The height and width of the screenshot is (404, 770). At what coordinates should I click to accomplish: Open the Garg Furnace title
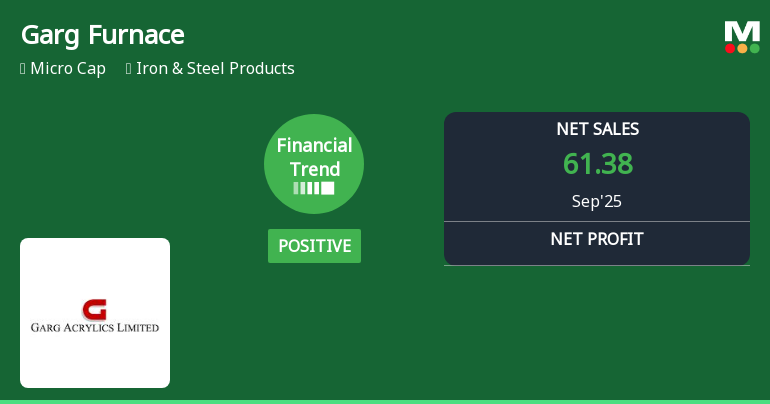[x=102, y=35]
